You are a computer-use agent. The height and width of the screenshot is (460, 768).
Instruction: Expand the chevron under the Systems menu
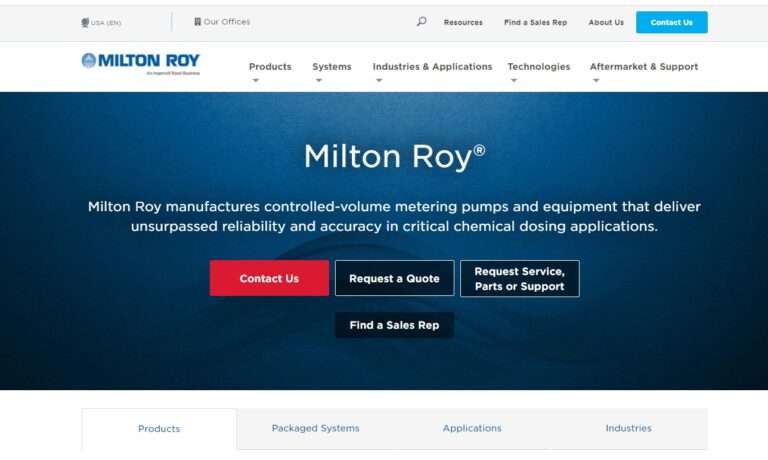(319, 81)
